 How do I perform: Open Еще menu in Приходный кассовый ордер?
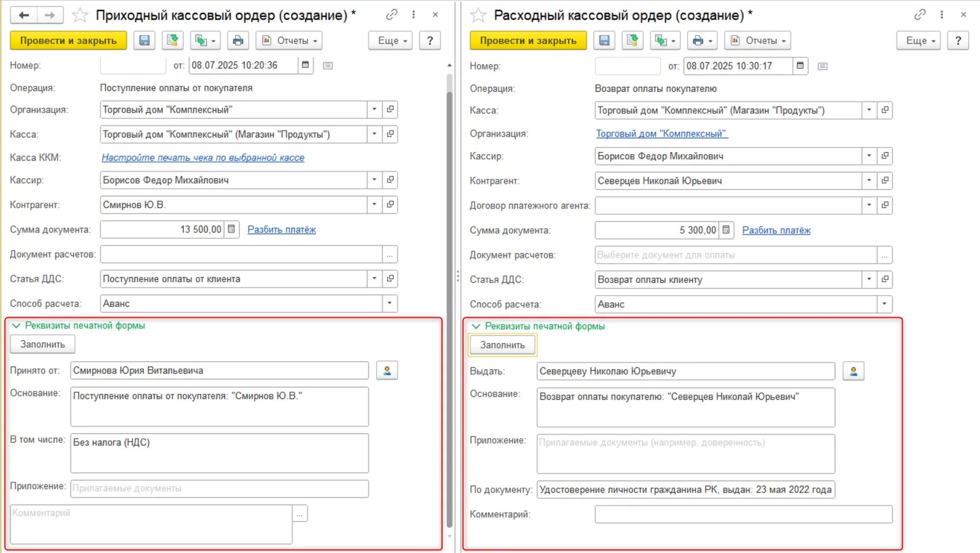(x=391, y=40)
